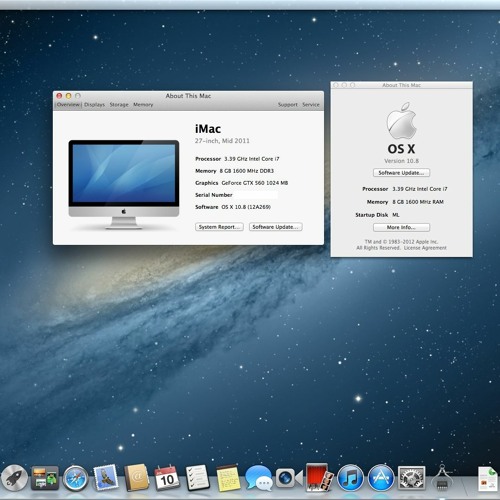The width and height of the screenshot is (500, 500).
Task: Click the 'iMac' model heading
Action: [x=208, y=129]
